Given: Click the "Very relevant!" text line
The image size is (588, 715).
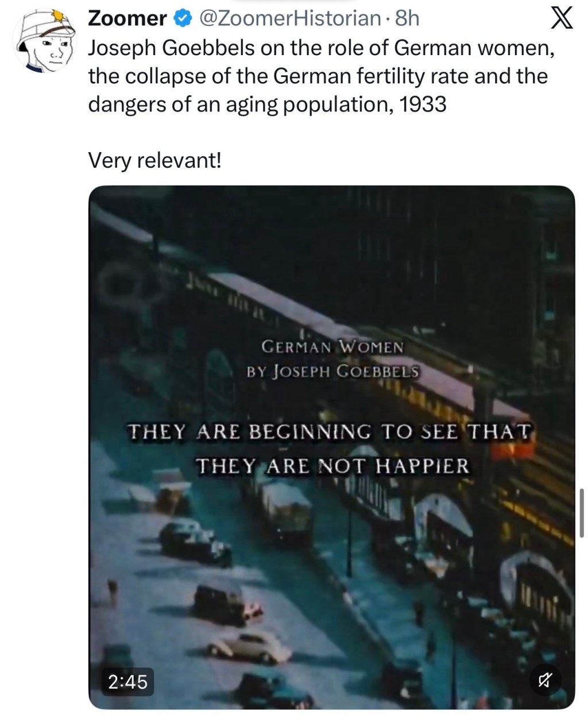Looking at the screenshot, I should click(154, 160).
